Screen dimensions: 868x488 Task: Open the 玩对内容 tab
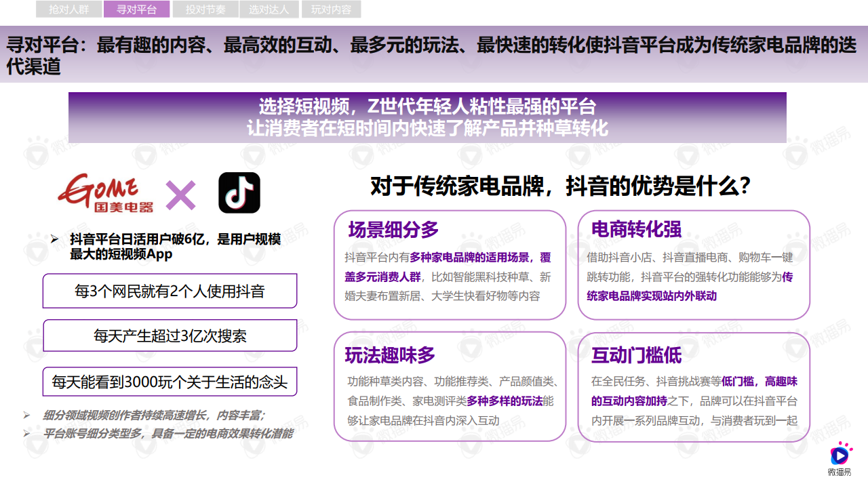click(x=331, y=9)
